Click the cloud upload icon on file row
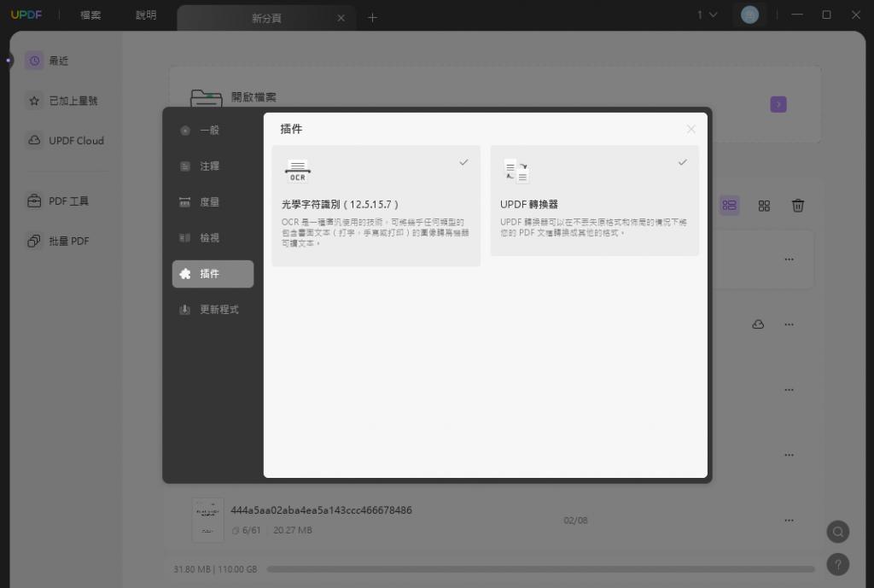 (x=758, y=324)
